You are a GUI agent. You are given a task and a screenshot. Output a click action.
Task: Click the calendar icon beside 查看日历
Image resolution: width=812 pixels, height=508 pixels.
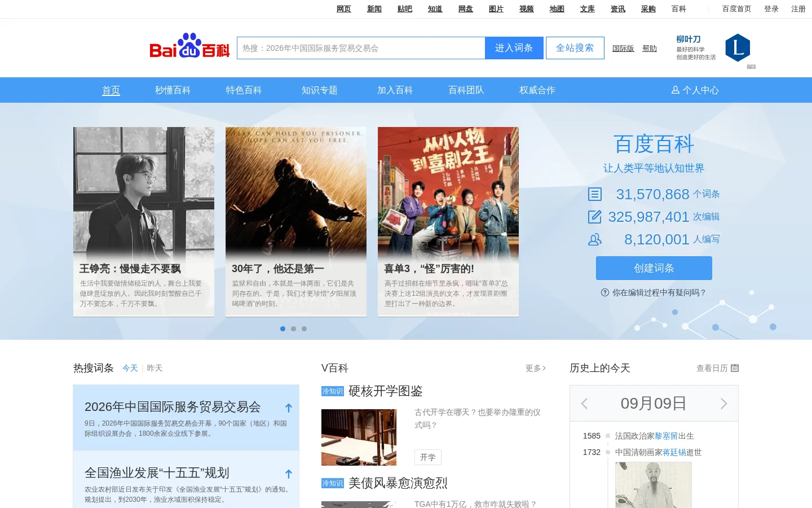(x=735, y=368)
